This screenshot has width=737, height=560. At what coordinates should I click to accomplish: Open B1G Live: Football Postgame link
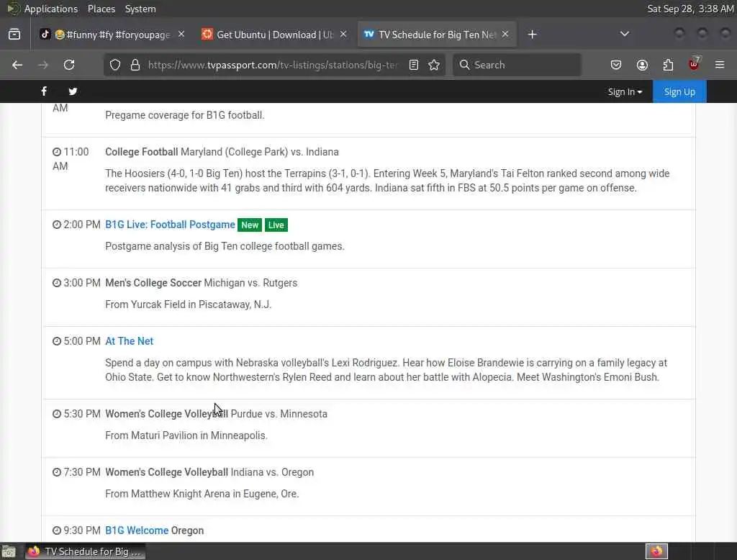pyautogui.click(x=170, y=225)
